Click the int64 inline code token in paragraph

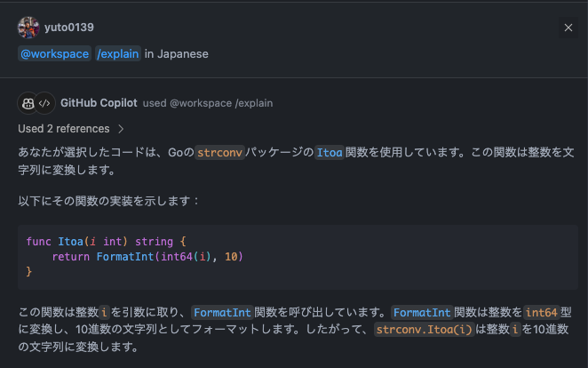(542, 313)
